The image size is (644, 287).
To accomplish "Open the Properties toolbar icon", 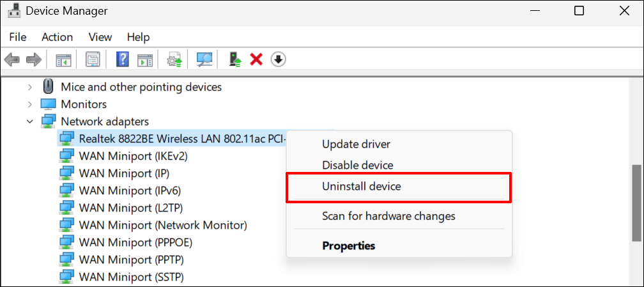I will 93,60.
